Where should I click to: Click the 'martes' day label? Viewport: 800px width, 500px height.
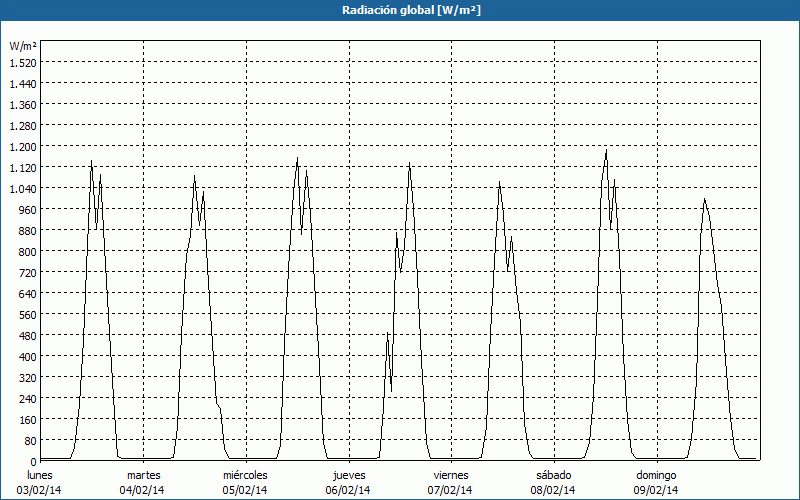[x=143, y=475]
